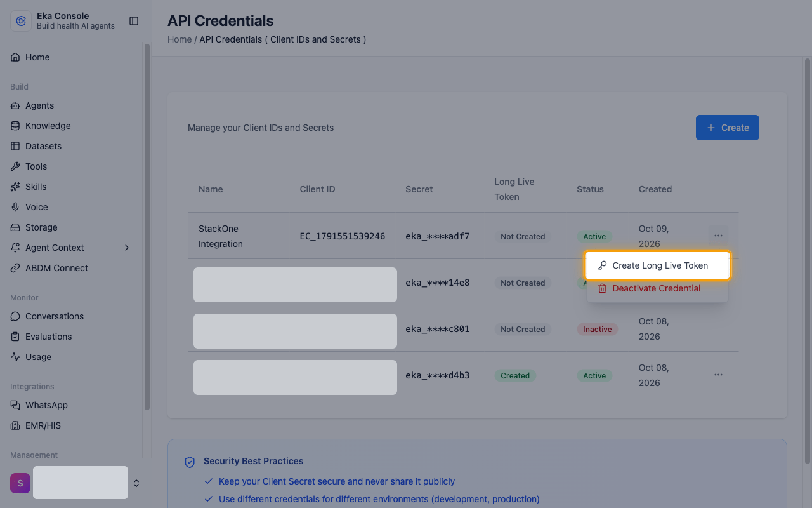812x508 pixels.
Task: Click Inactive status badge
Action: click(597, 329)
